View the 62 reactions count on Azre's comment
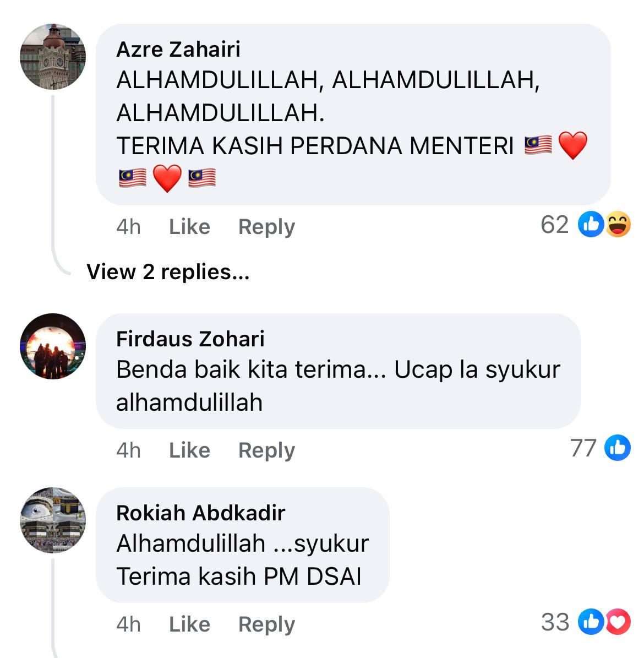This screenshot has width=644, height=658. [554, 225]
